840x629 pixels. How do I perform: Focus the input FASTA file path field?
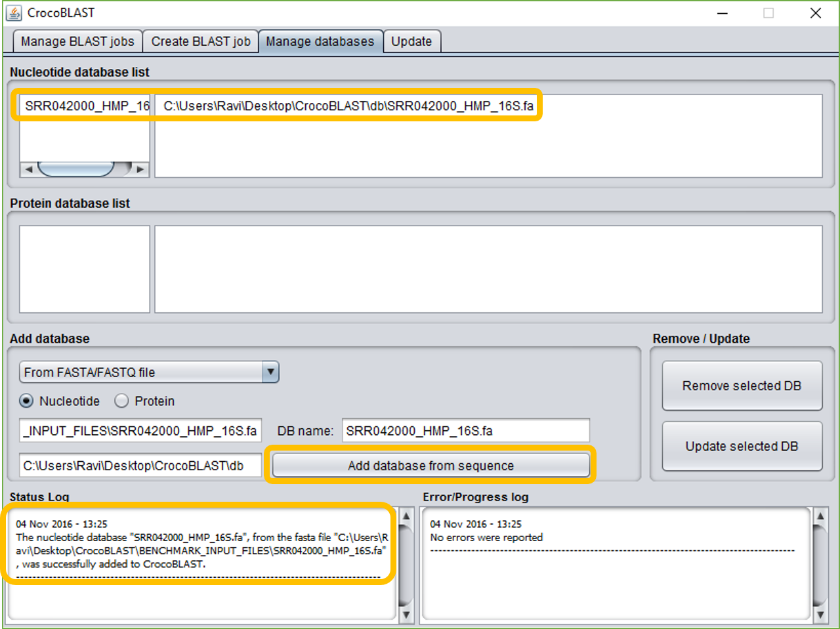(140, 431)
